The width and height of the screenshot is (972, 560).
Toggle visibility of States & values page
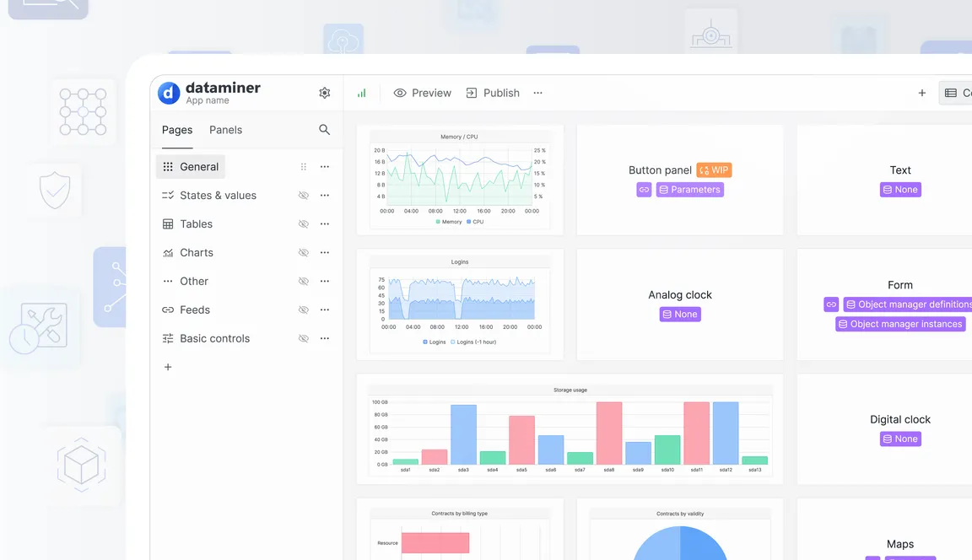click(303, 195)
